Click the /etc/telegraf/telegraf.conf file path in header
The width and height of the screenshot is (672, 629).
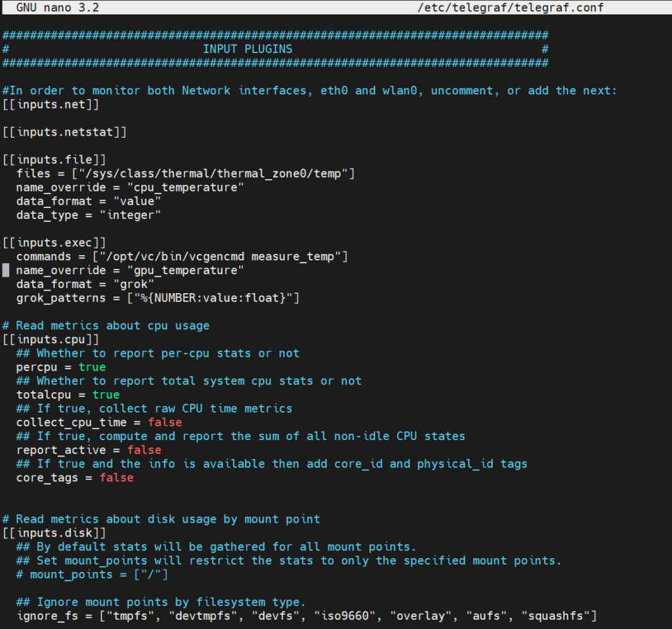click(510, 8)
